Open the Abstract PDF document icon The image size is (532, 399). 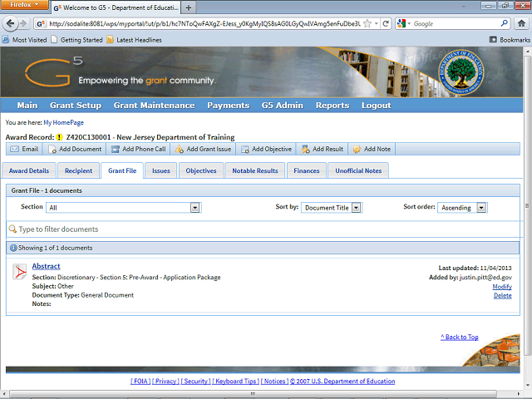[20, 272]
